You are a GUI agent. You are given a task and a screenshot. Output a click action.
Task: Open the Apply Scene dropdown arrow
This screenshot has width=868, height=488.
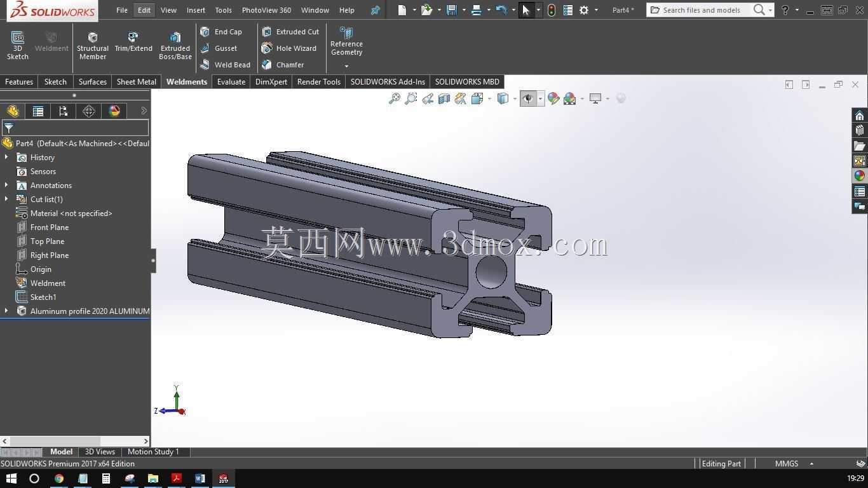pyautogui.click(x=582, y=98)
